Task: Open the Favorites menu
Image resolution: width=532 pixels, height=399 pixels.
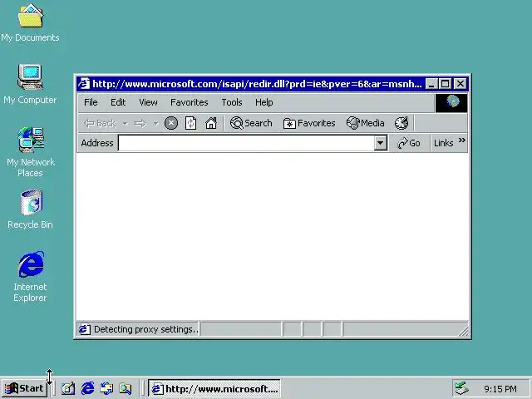Action: click(x=190, y=102)
